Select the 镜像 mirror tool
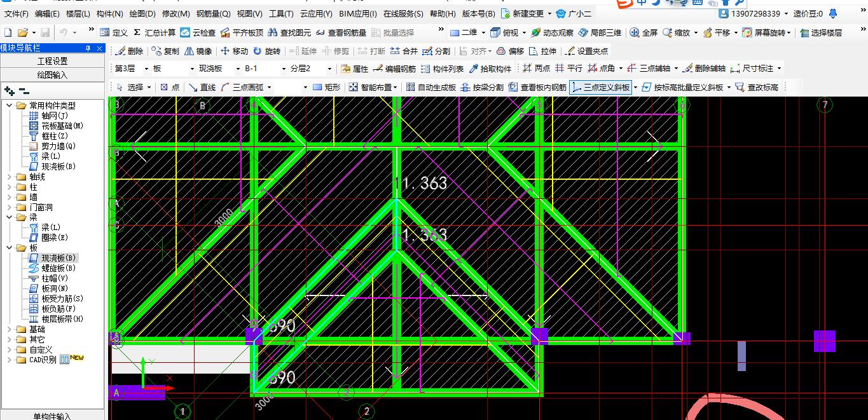Image resolution: width=868 pixels, height=420 pixels. pos(198,51)
